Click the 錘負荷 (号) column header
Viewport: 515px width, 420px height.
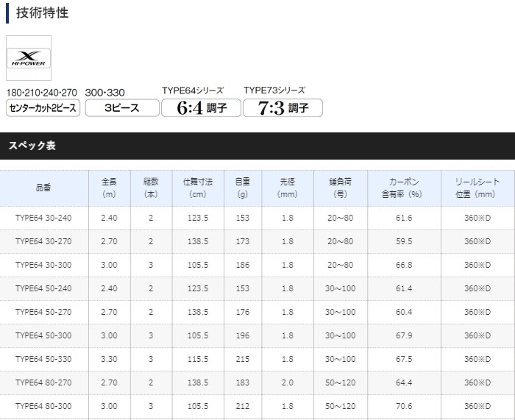[340, 188]
